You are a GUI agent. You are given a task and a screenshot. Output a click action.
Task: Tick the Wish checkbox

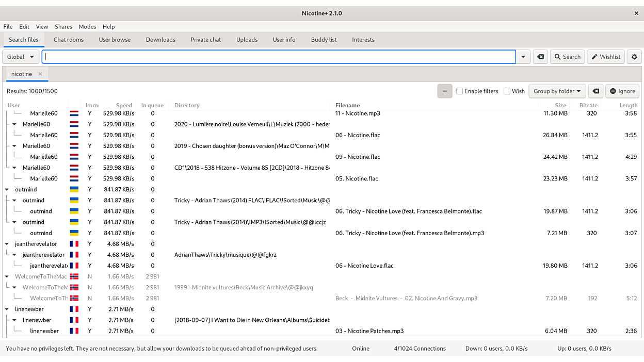(507, 91)
